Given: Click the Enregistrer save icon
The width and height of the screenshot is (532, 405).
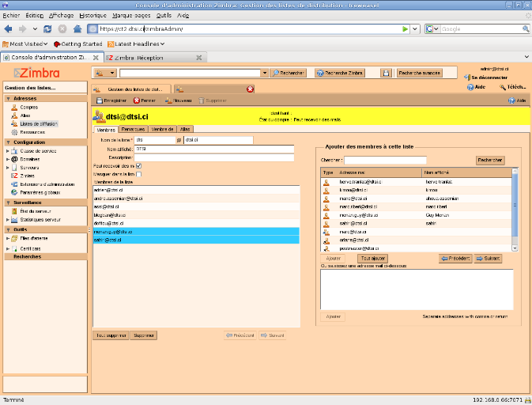Looking at the screenshot, I should [x=99, y=100].
